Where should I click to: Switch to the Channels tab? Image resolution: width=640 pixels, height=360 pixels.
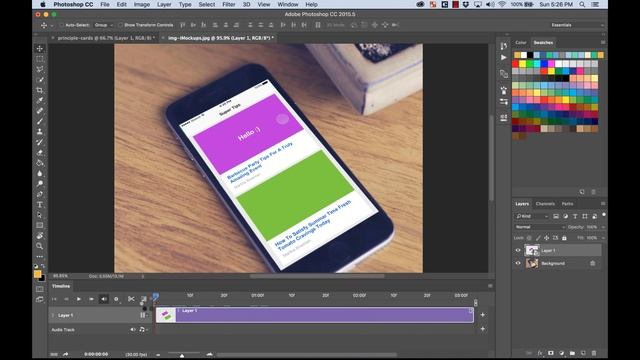click(x=545, y=204)
